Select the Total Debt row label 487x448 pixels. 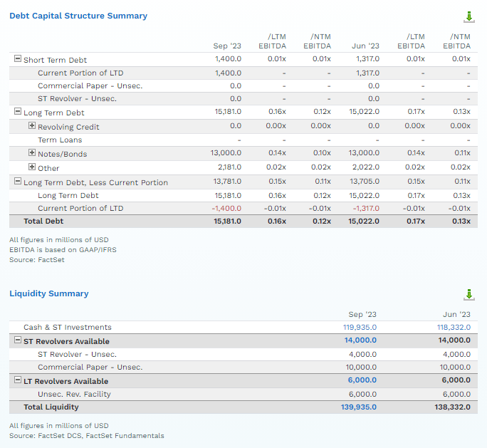(x=44, y=222)
